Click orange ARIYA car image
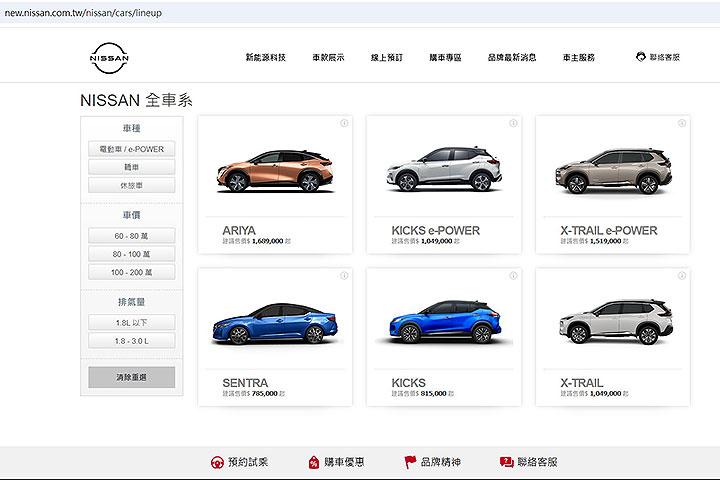 pyautogui.click(x=275, y=171)
